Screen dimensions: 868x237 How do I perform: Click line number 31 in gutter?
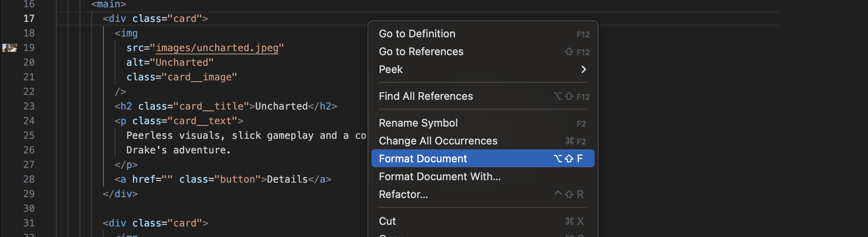point(29,223)
